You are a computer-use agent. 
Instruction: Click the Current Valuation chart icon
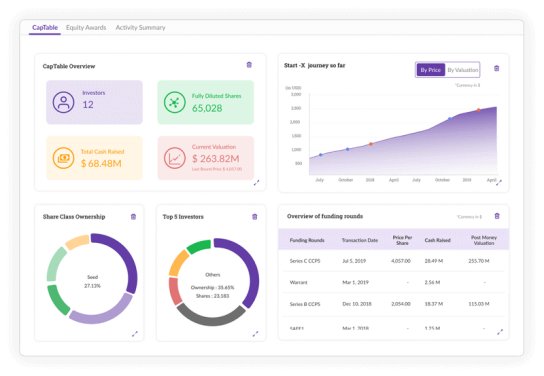(x=175, y=158)
